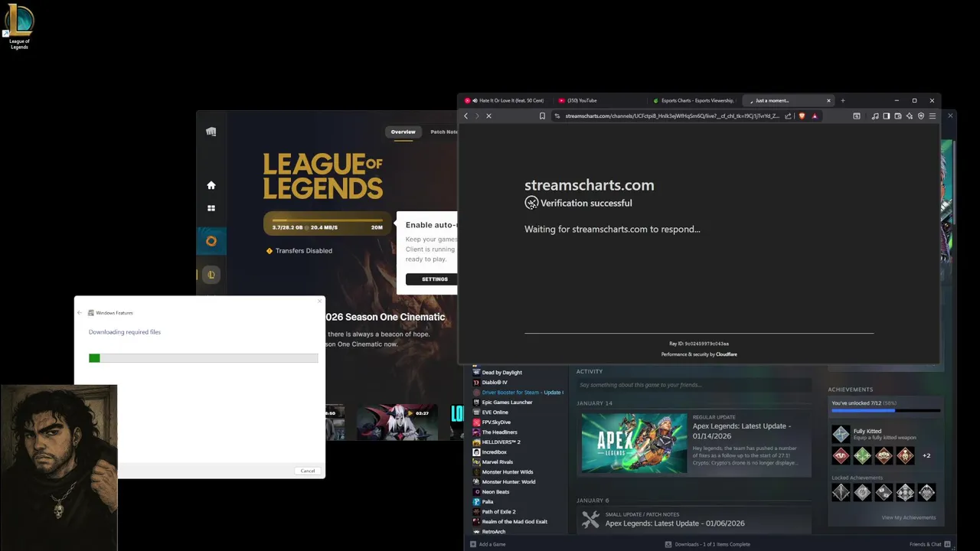Click the plus icon next to Add a Game
The width and height of the screenshot is (980, 551).
(472, 544)
